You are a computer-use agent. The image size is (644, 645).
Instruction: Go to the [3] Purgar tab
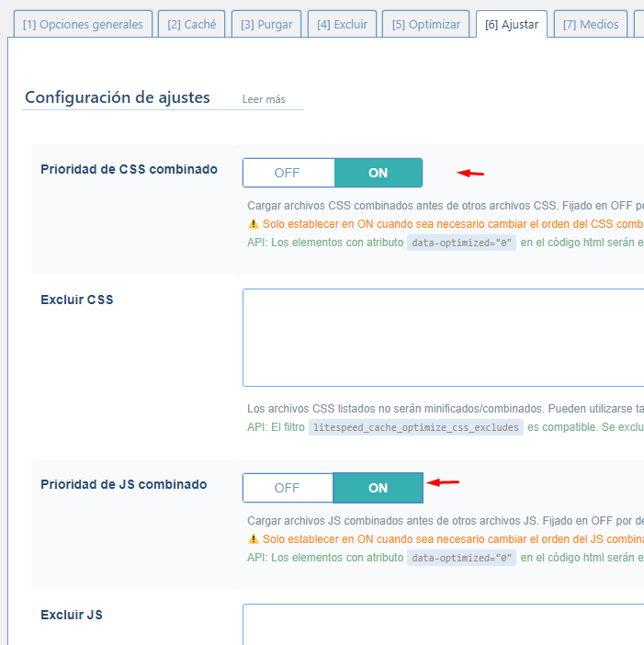[266, 25]
